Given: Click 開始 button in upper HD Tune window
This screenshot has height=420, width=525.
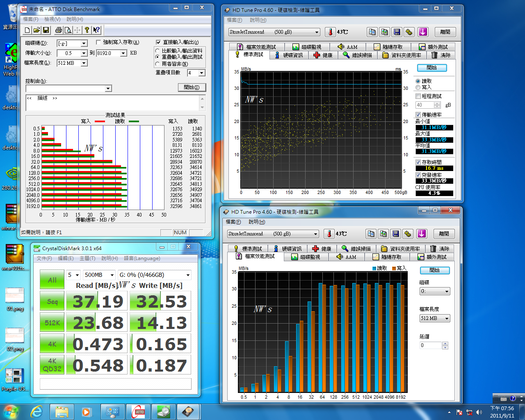Looking at the screenshot, I should (x=432, y=68).
